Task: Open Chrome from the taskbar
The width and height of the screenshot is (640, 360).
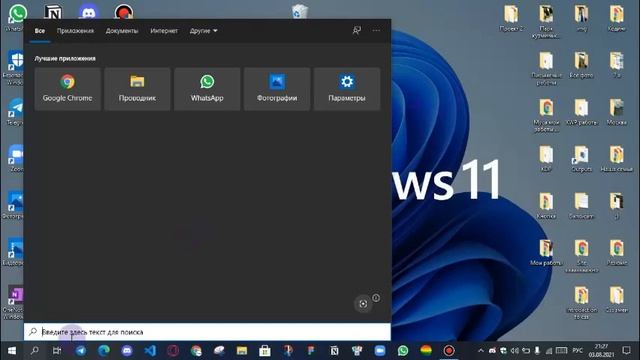Action: pyautogui.click(x=196, y=351)
